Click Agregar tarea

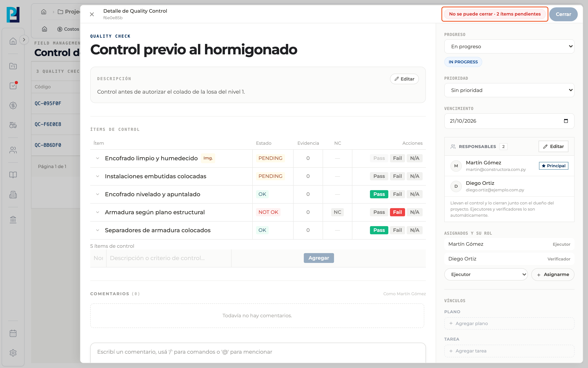(x=509, y=351)
